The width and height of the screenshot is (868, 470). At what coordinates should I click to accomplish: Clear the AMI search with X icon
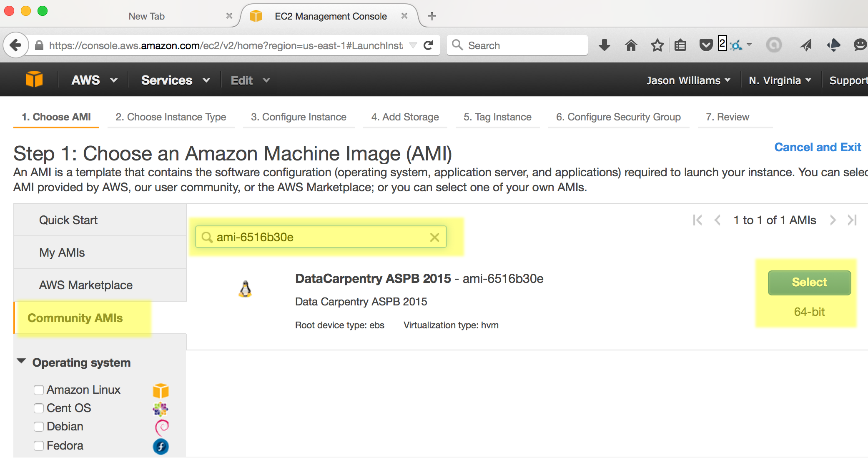pos(434,237)
